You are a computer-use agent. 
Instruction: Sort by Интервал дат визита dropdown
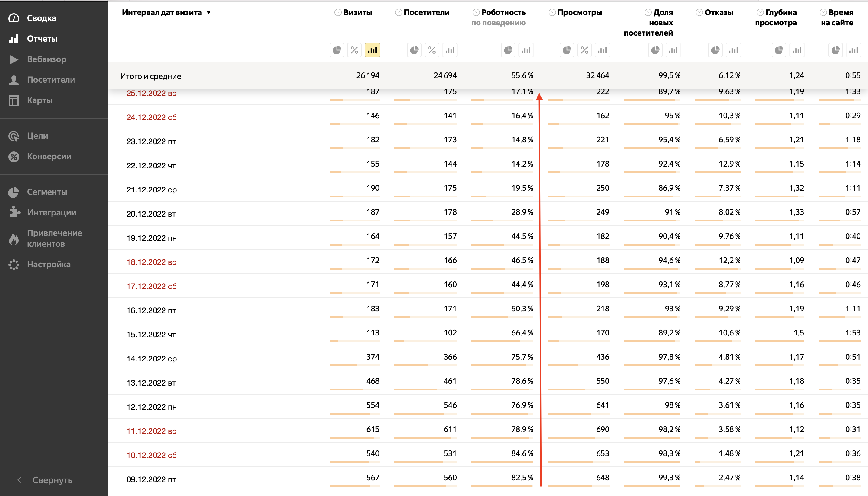pyautogui.click(x=166, y=13)
